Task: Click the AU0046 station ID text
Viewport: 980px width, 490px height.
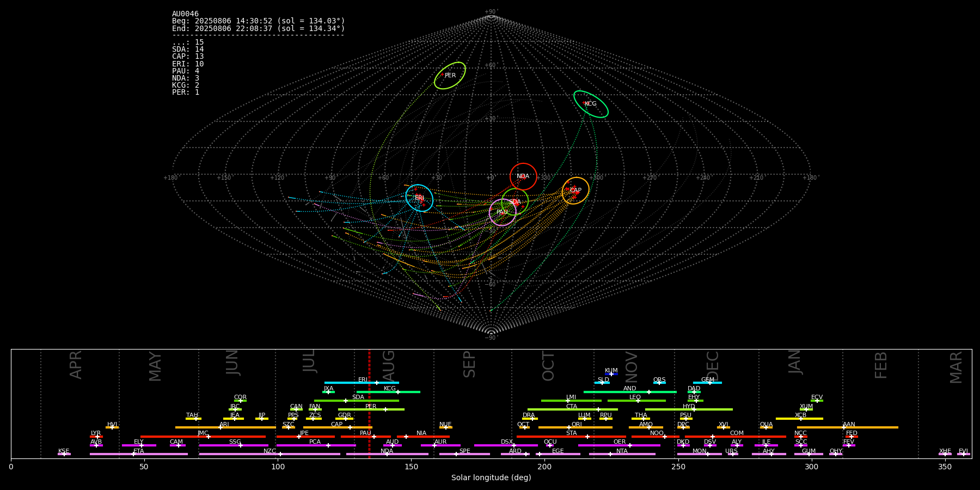Action: (x=185, y=14)
